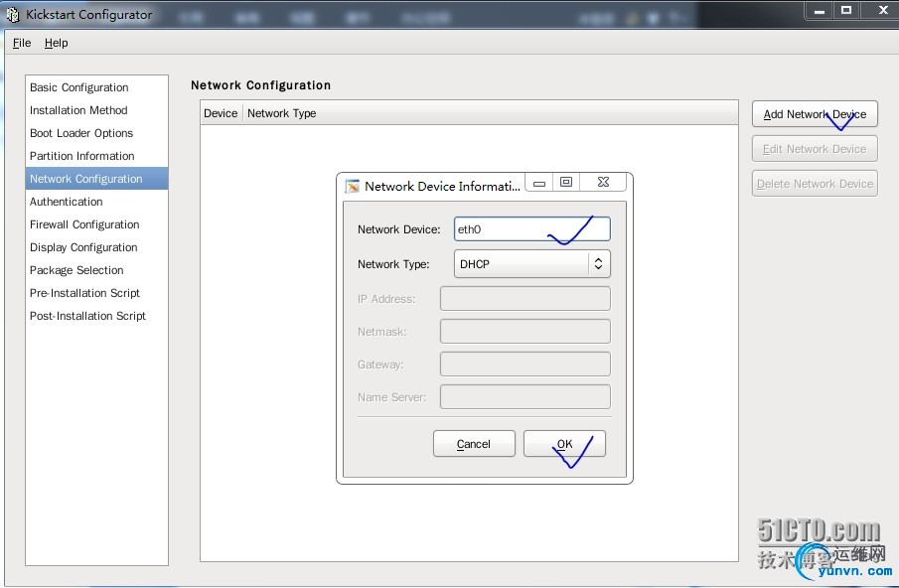Click the Kickstart Configurator title bar icon
The height and width of the screenshot is (588, 899).
[13, 16]
